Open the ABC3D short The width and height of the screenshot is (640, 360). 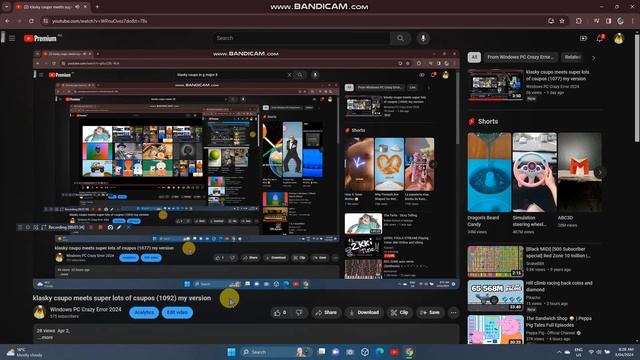click(580, 172)
